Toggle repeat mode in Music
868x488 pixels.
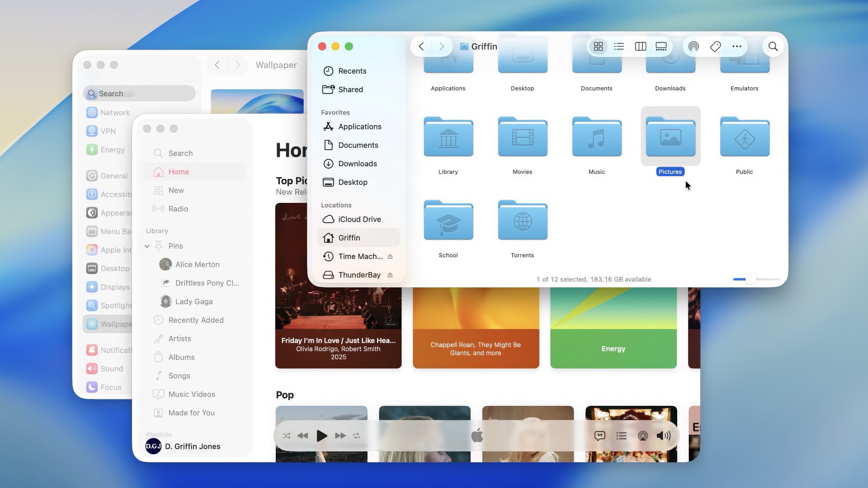357,436
